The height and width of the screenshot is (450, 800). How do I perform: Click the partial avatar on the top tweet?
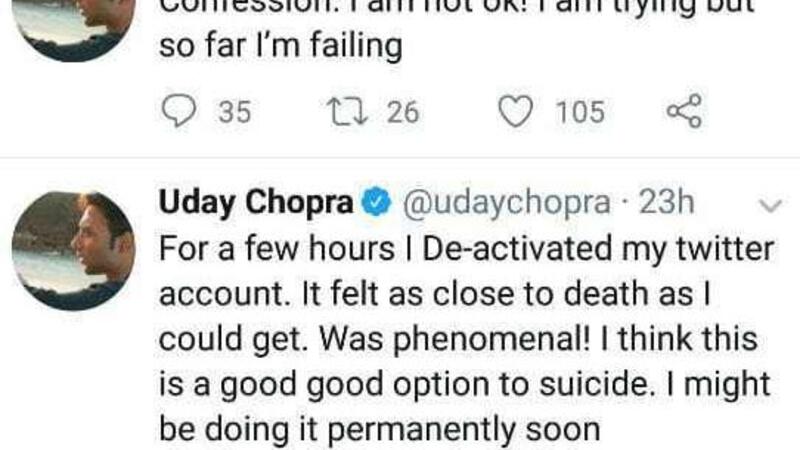75,25
